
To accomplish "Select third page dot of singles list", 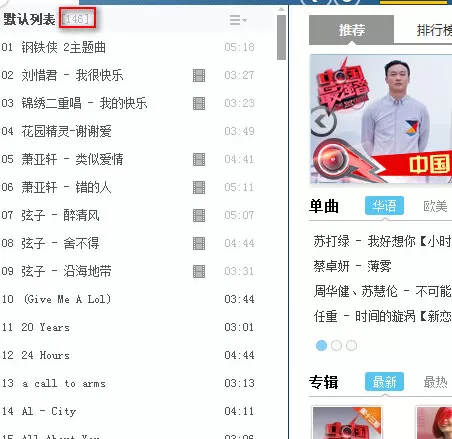I will coord(351,345).
